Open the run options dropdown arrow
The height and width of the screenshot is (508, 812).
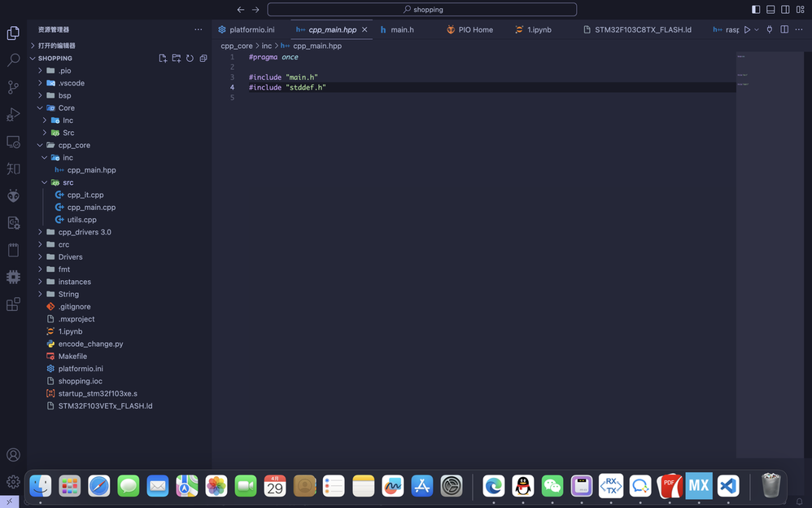[757, 30]
